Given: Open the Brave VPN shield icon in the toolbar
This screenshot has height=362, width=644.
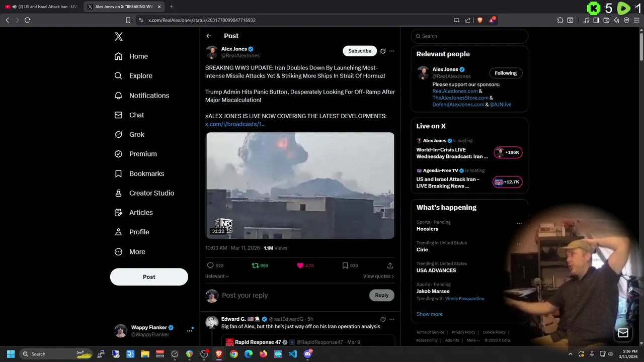Looking at the screenshot, I should pyautogui.click(x=626, y=20).
